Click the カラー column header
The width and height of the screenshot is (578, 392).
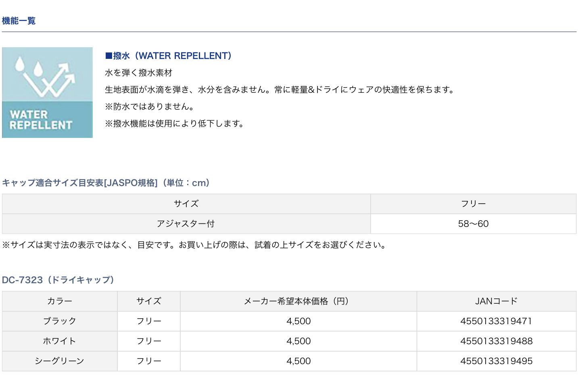coord(60,301)
